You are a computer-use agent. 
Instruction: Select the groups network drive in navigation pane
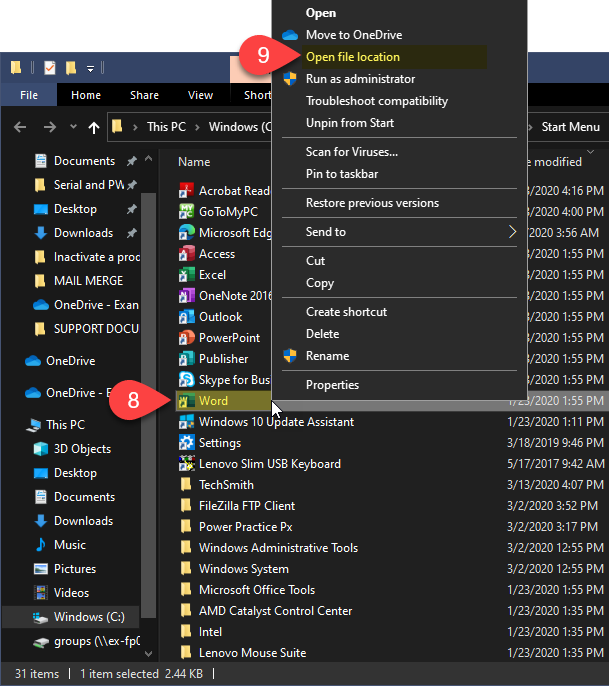click(97, 641)
